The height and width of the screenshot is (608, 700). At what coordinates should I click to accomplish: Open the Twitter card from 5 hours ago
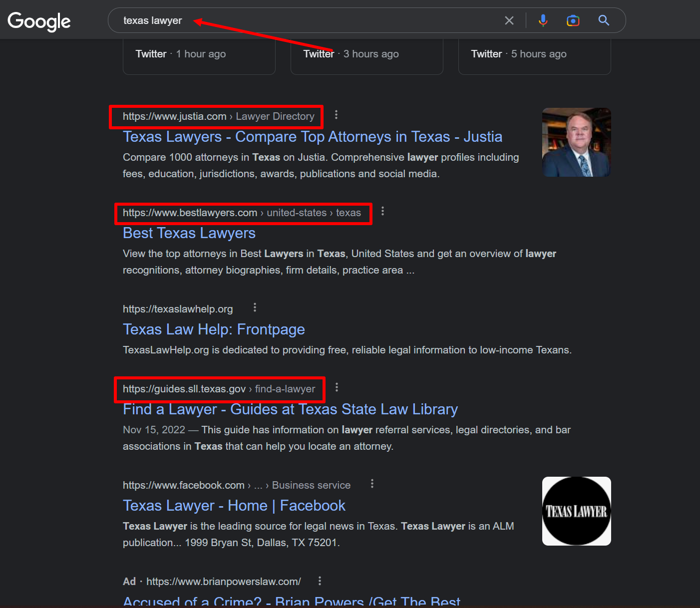[x=535, y=57]
